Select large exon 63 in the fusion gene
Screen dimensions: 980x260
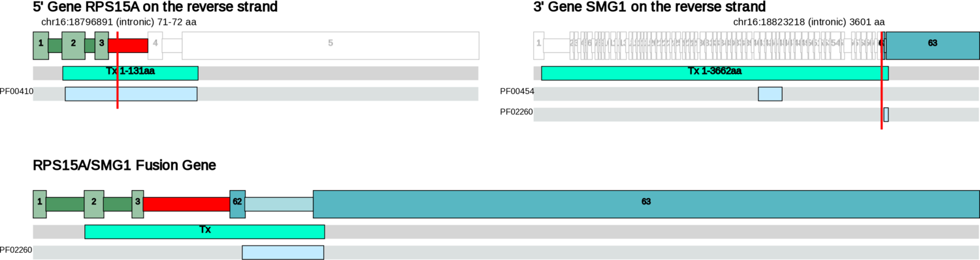pyautogui.click(x=646, y=204)
